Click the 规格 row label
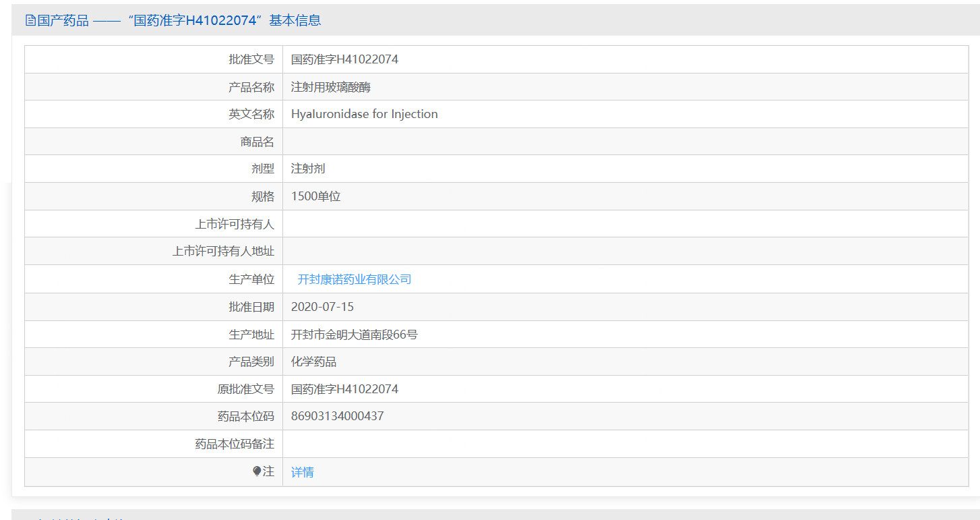Viewport: 980px width, 520px height. (263, 196)
